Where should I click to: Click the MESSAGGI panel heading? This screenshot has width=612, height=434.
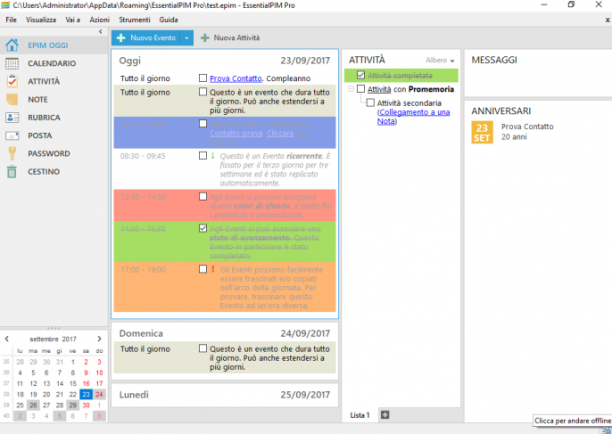[494, 60]
